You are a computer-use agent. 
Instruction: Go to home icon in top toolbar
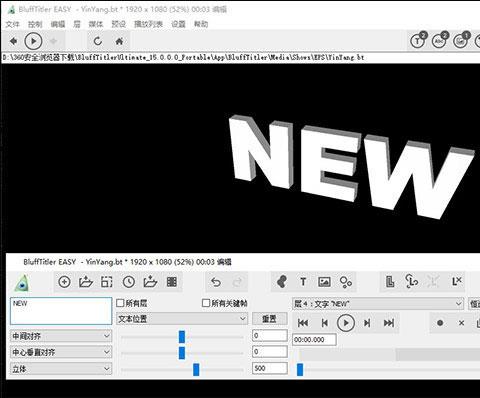pyautogui.click(x=119, y=41)
